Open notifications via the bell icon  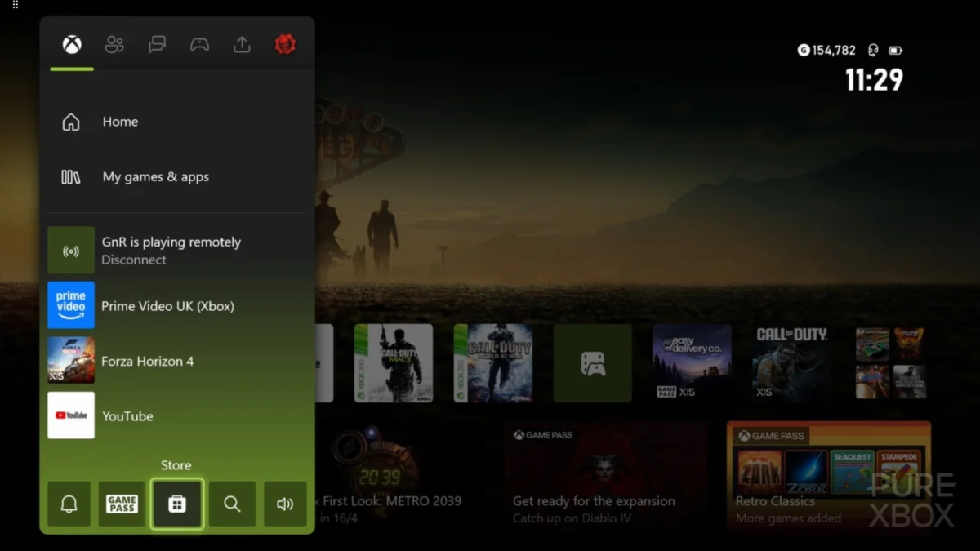[69, 504]
